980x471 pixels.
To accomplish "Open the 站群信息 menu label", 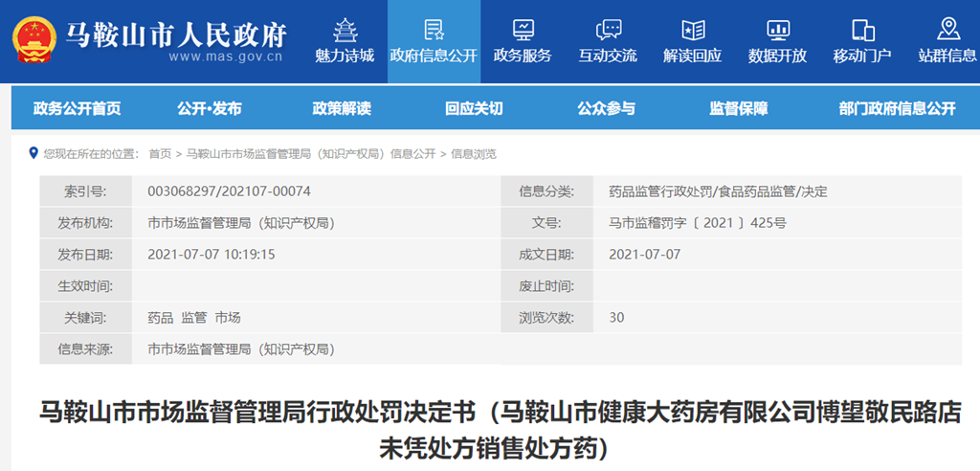I will click(x=947, y=56).
